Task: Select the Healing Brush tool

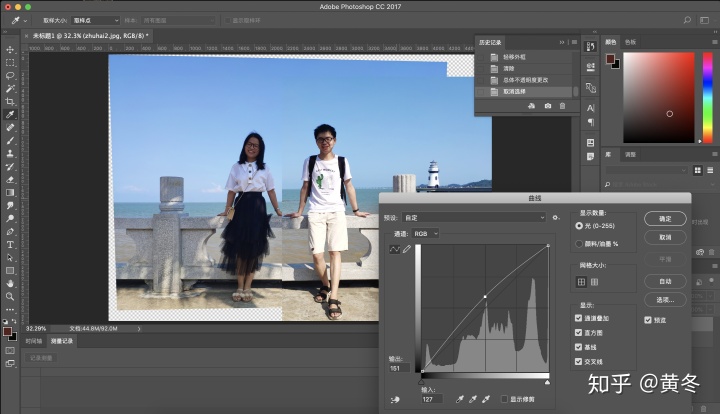Action: coord(10,127)
